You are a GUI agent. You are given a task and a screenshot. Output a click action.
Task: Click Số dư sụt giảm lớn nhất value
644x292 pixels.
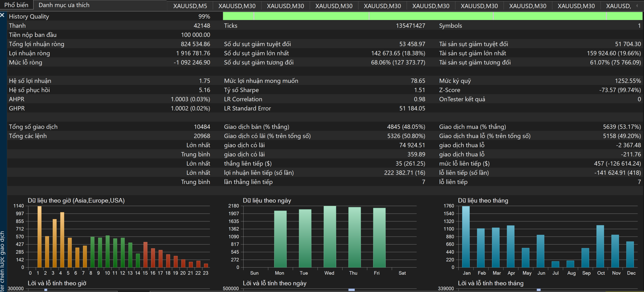point(398,54)
